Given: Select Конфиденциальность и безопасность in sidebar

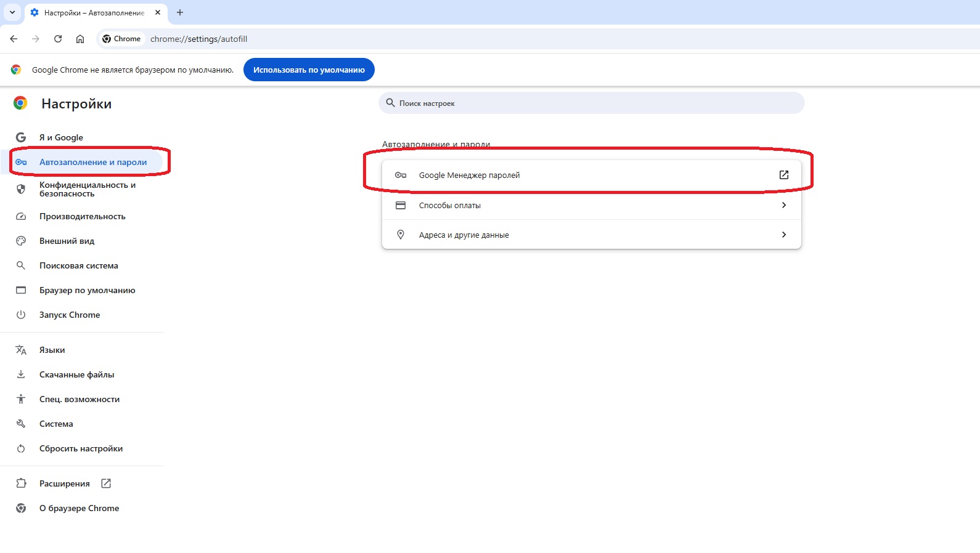Looking at the screenshot, I should click(x=87, y=189).
